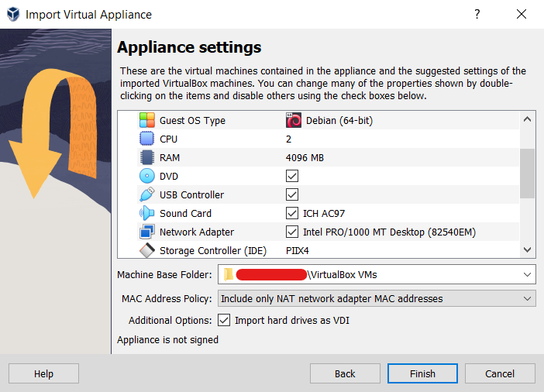544x392 pixels.
Task: Go Back to the previous step
Action: tap(345, 373)
